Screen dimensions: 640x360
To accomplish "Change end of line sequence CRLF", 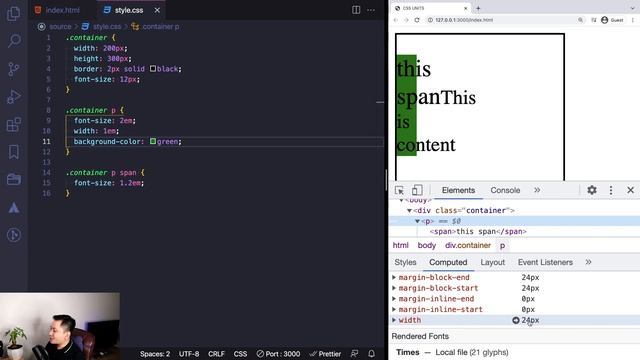I will pos(216,354).
